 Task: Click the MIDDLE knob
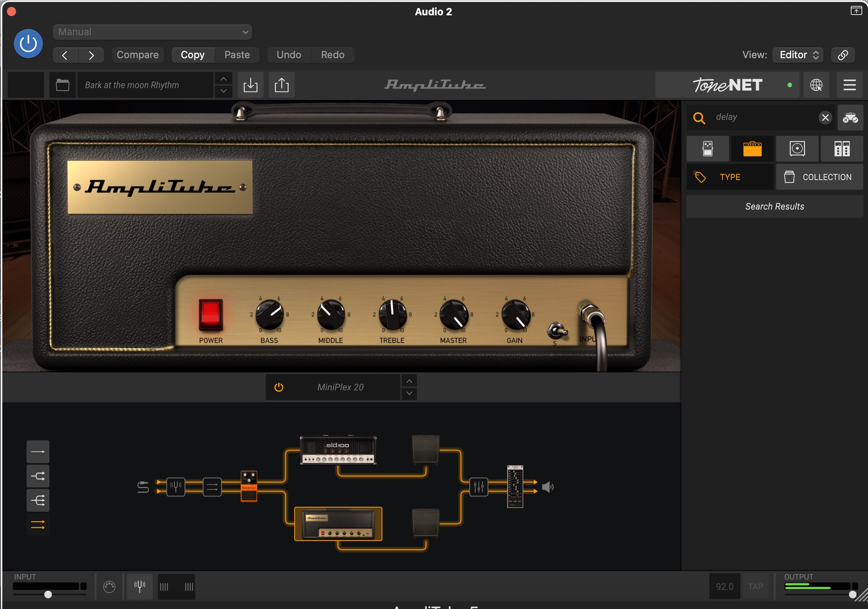pos(331,314)
